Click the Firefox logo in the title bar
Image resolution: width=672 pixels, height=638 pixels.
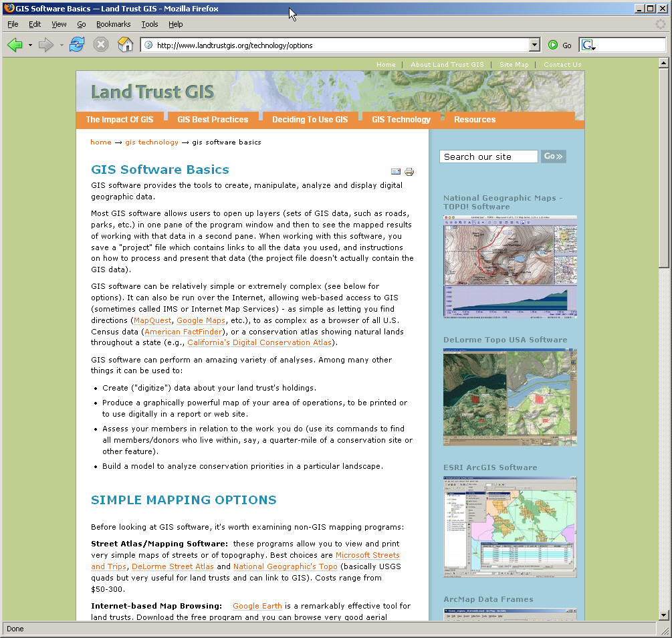pyautogui.click(x=9, y=8)
